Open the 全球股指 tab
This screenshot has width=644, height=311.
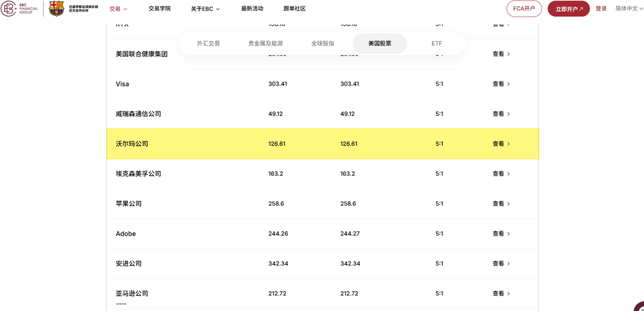click(x=323, y=43)
